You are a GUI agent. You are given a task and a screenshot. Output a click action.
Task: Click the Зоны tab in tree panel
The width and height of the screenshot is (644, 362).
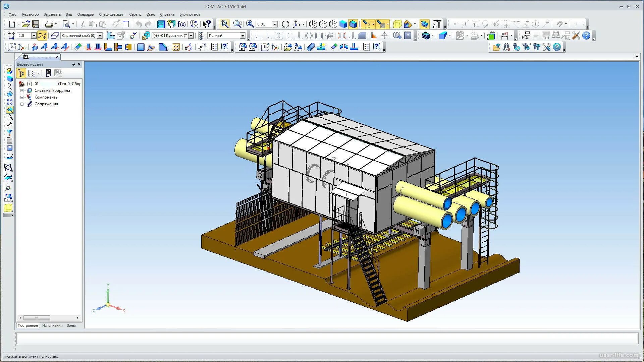click(71, 325)
